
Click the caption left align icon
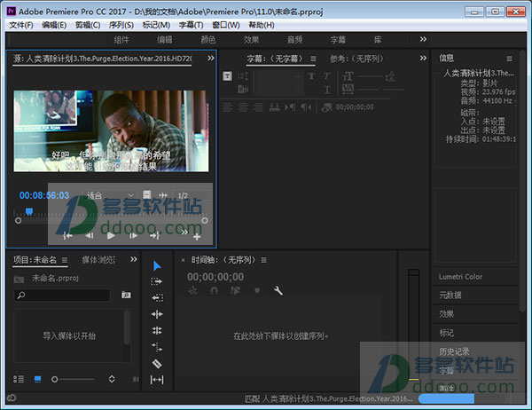tap(227, 107)
